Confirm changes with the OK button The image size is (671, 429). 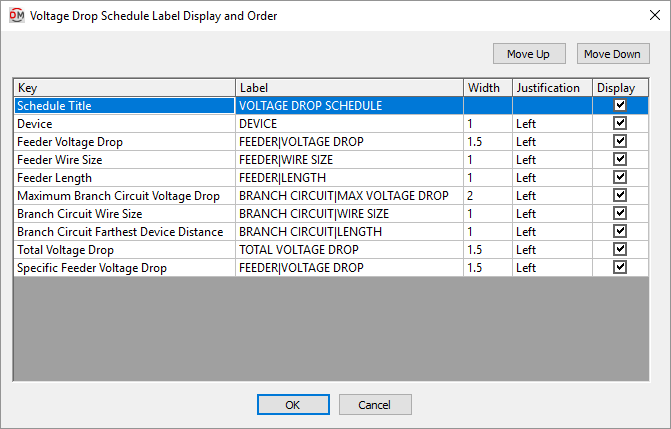pos(293,405)
